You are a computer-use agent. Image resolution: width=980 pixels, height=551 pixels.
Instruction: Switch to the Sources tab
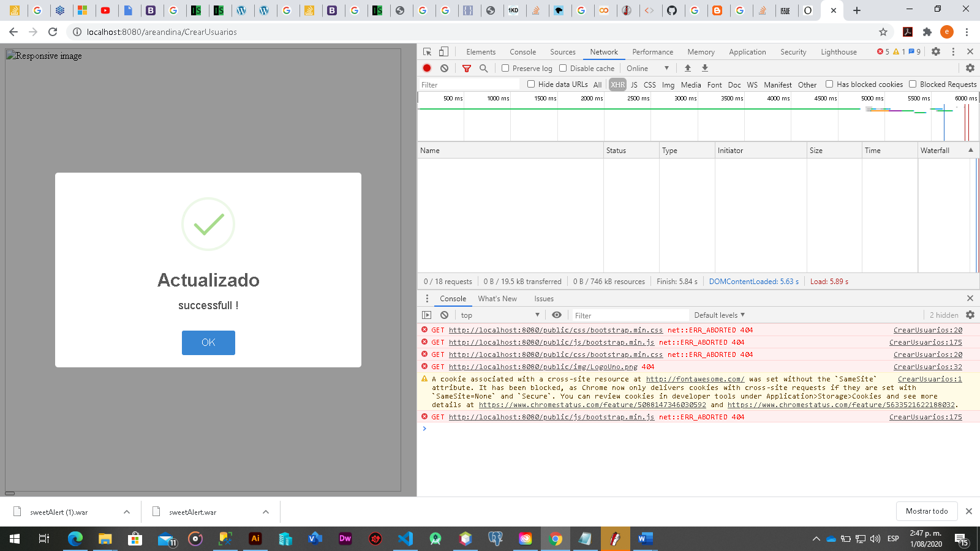[x=563, y=52]
